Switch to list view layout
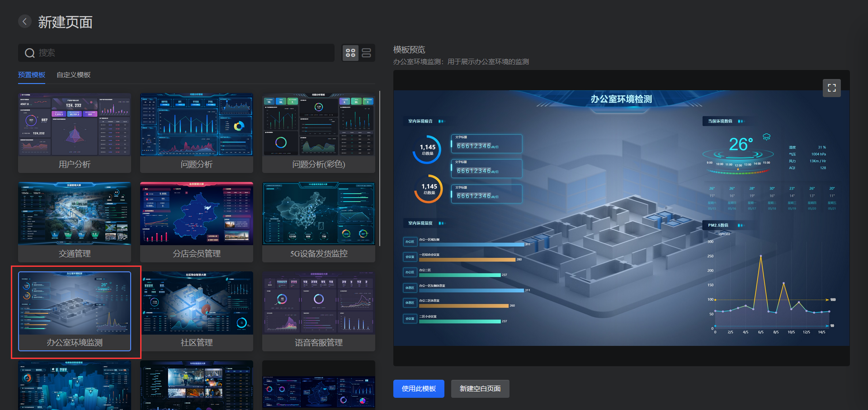 point(367,53)
